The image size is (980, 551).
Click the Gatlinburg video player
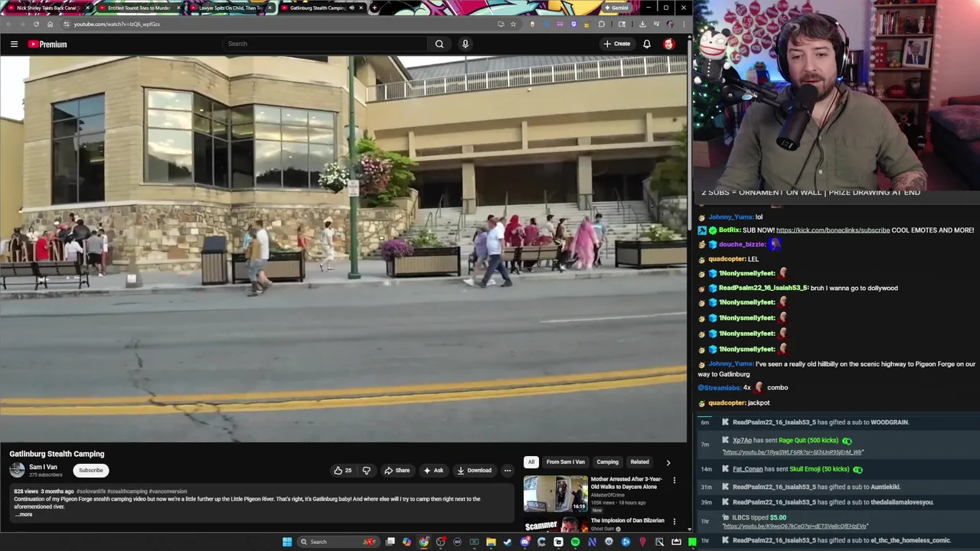coord(344,249)
